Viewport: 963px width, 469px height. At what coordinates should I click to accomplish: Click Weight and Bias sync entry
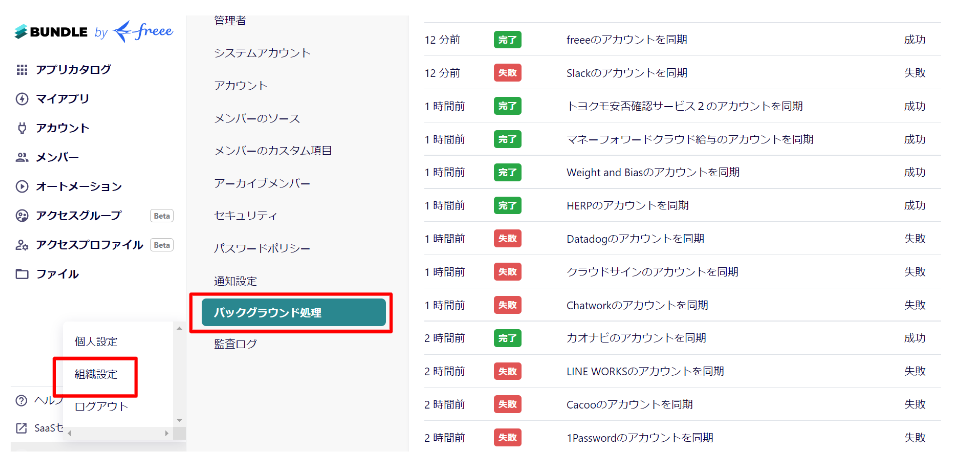pos(653,172)
